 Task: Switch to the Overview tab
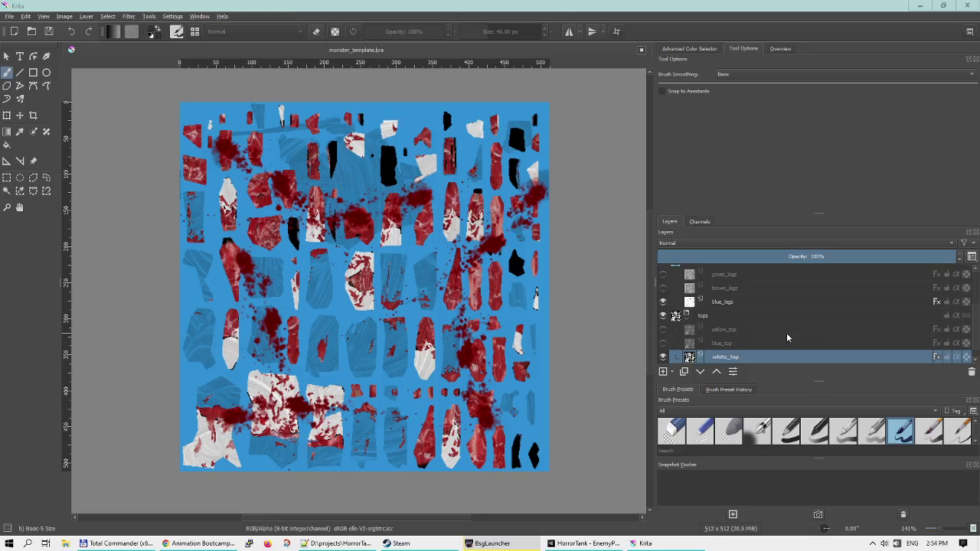tap(780, 49)
